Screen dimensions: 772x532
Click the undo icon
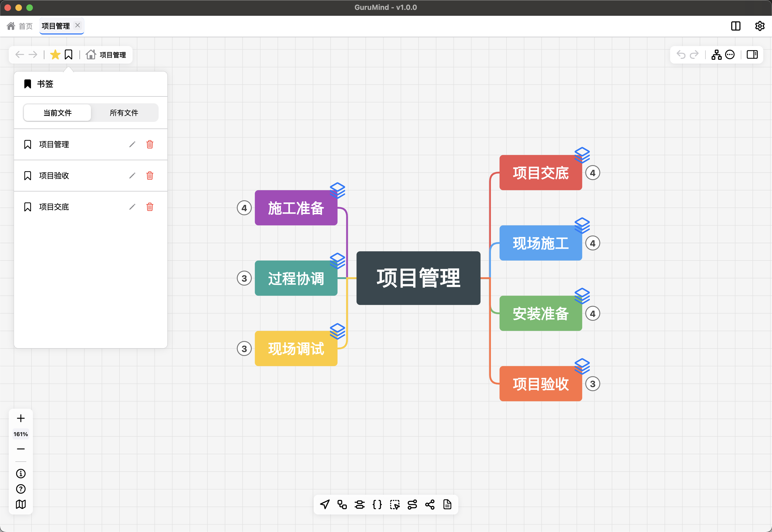pos(681,55)
